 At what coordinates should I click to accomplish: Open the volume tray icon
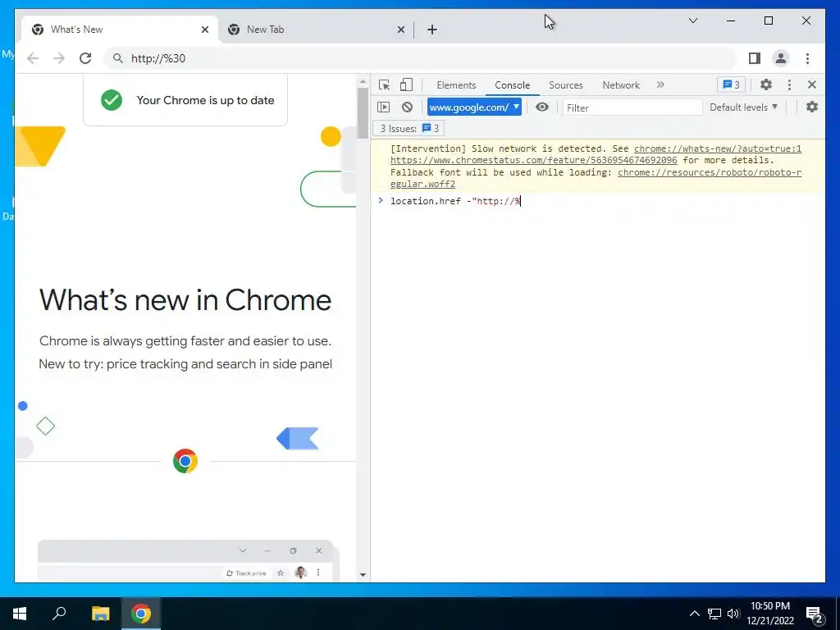[x=733, y=614]
